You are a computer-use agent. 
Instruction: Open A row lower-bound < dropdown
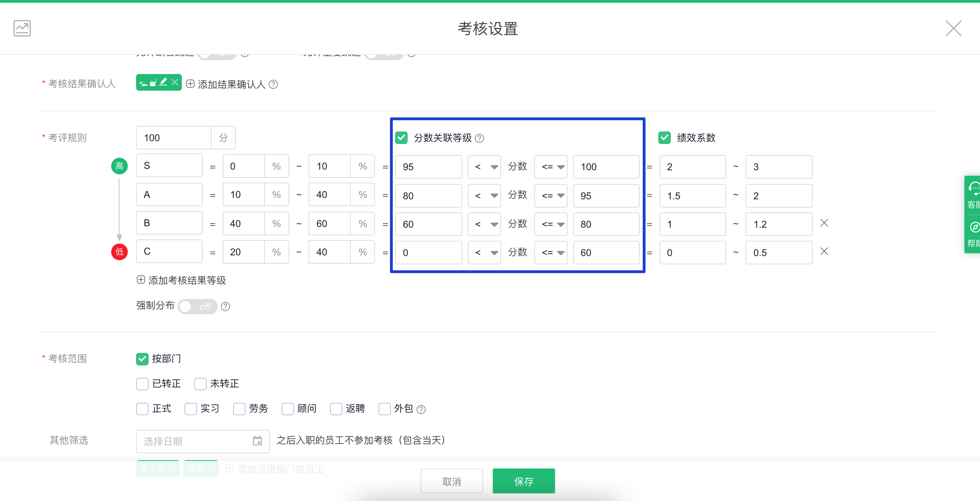pyautogui.click(x=484, y=196)
